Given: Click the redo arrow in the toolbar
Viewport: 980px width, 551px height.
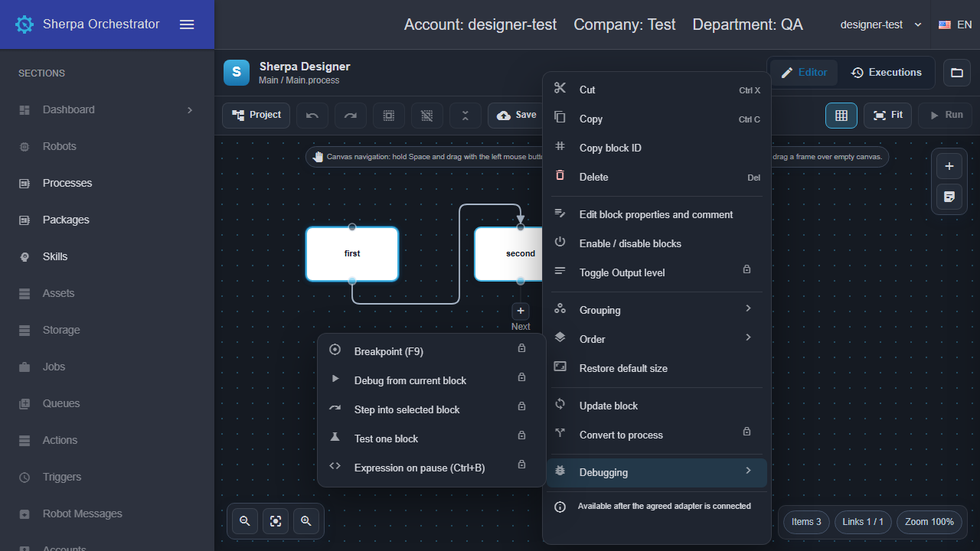Looking at the screenshot, I should (x=351, y=116).
